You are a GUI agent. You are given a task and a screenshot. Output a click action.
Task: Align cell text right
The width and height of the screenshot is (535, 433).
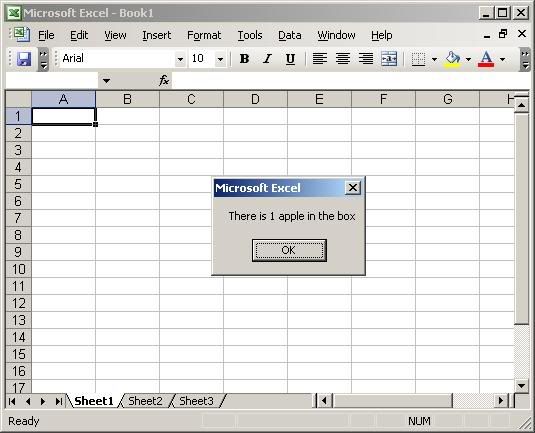[x=366, y=59]
